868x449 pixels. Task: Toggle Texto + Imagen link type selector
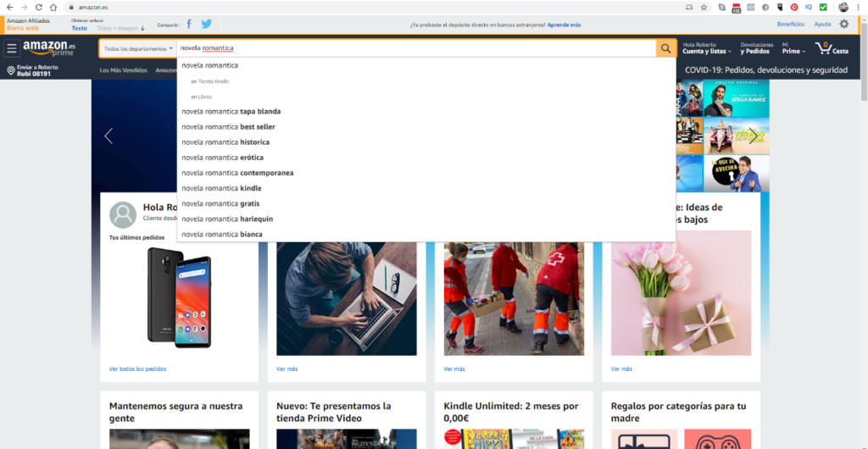[x=120, y=28]
